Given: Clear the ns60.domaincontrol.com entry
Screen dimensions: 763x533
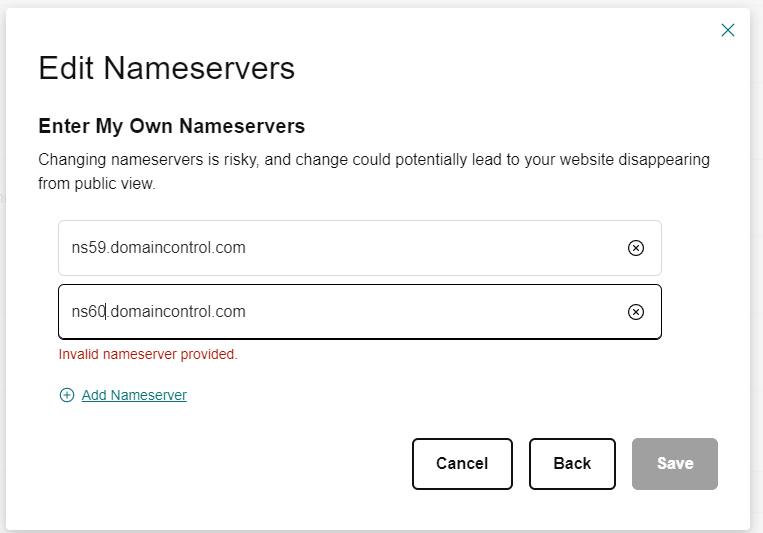Looking at the screenshot, I should pyautogui.click(x=635, y=312).
